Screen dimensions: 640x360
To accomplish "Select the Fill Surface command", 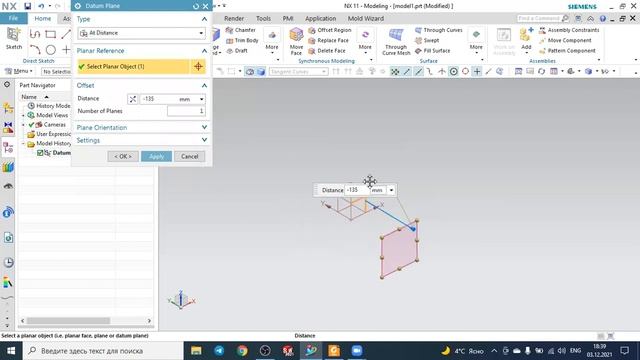I will point(433,51).
